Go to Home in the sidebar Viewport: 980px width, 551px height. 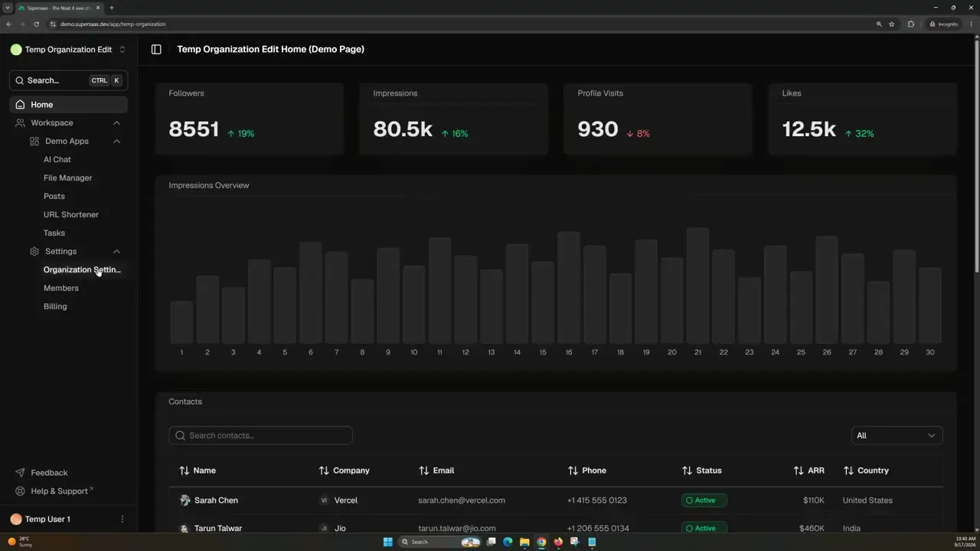click(x=68, y=104)
